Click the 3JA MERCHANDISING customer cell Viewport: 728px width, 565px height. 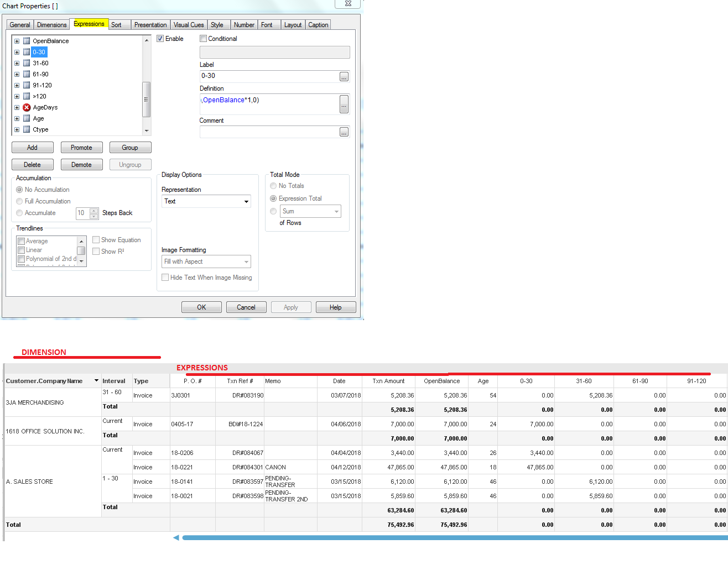pos(52,402)
